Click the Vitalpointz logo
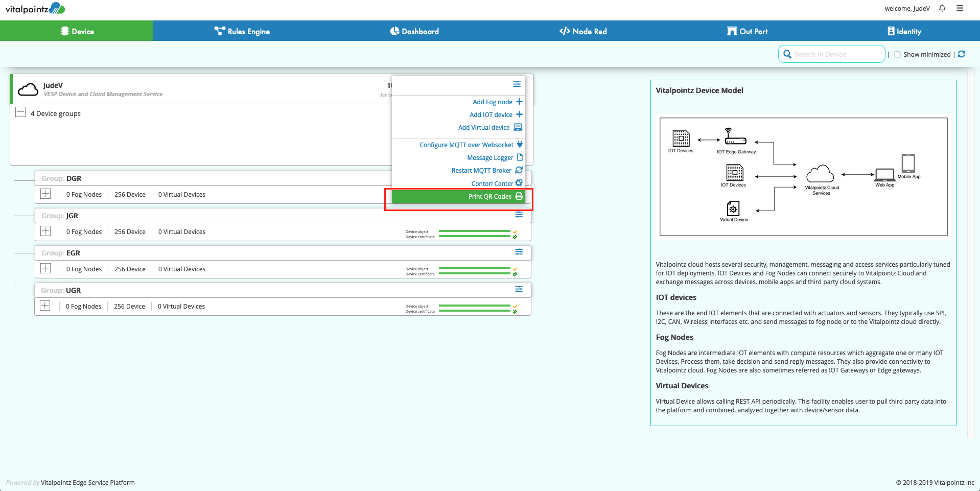Image resolution: width=980 pixels, height=491 pixels. pyautogui.click(x=35, y=8)
